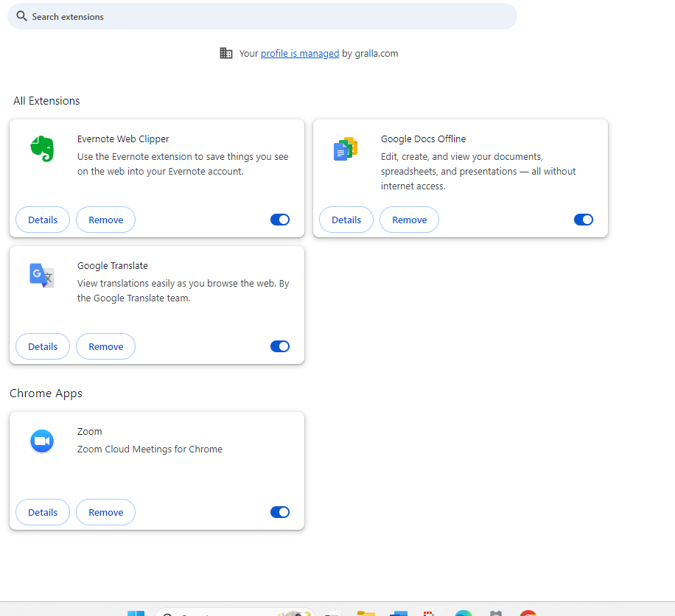Disable the Evernote Web Clipper extension
The image size is (675, 616).
tap(280, 220)
